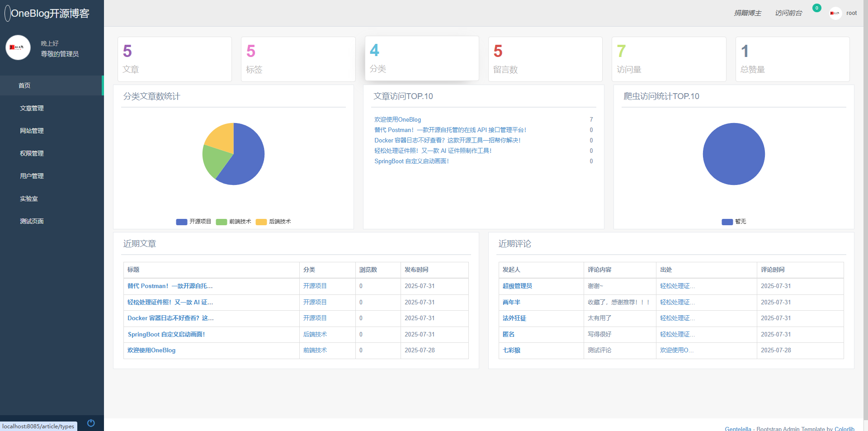The height and width of the screenshot is (431, 868).
Task: Toggle 前端技术 legend in category chart
Action: point(233,222)
